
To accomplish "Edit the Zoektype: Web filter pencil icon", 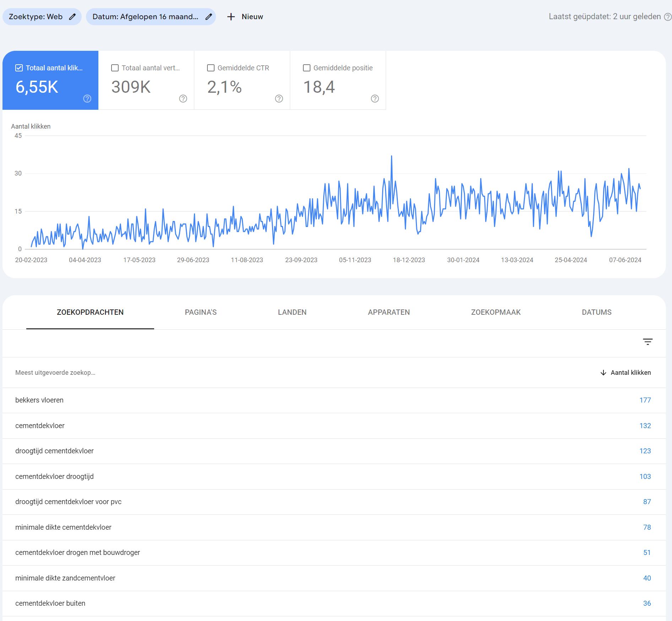I will pyautogui.click(x=72, y=17).
